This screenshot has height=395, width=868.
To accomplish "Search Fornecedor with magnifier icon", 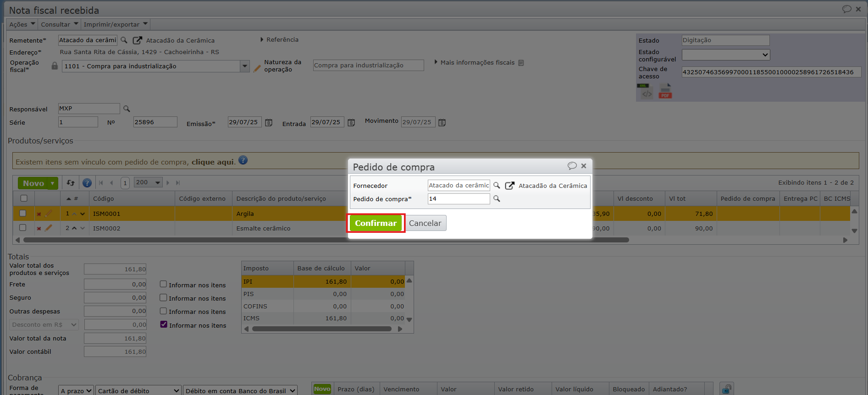I will [x=497, y=186].
